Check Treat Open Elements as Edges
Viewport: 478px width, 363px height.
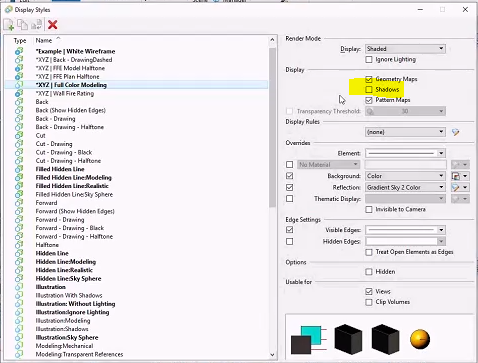click(369, 252)
